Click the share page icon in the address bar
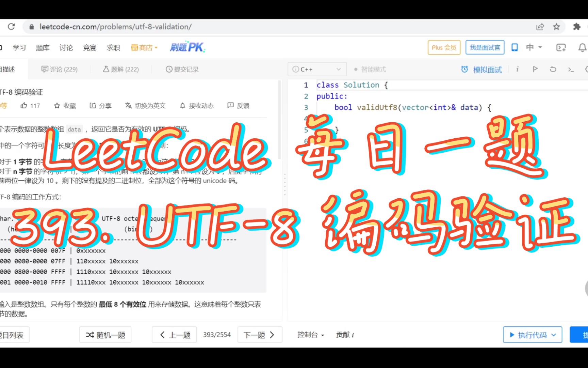The width and height of the screenshot is (588, 368). coord(540,27)
